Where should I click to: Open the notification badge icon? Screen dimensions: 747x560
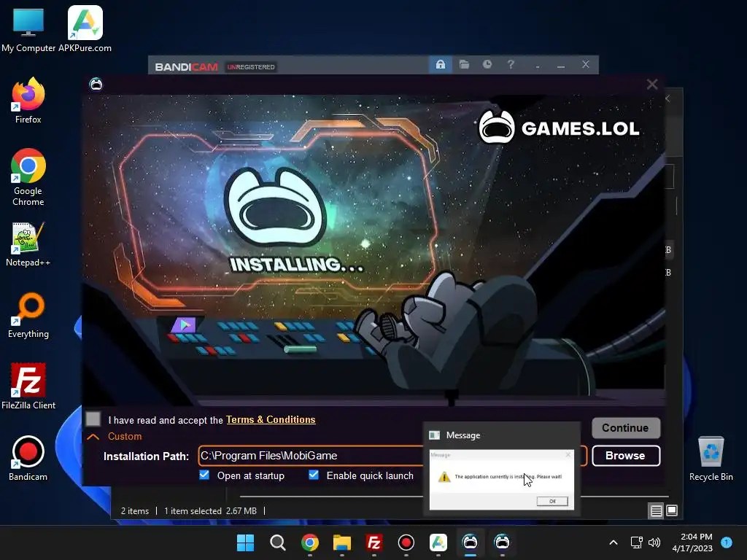click(x=727, y=542)
